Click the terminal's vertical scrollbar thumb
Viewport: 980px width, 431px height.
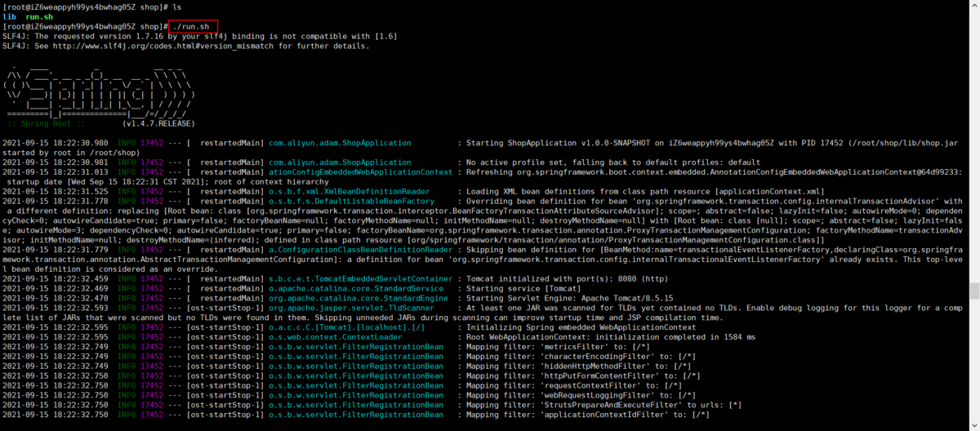tap(973, 291)
